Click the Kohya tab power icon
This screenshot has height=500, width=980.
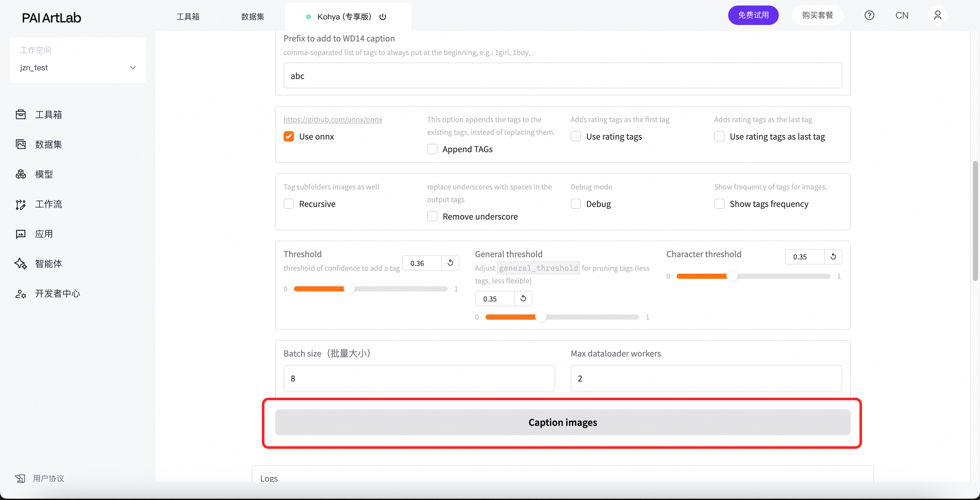(x=383, y=17)
